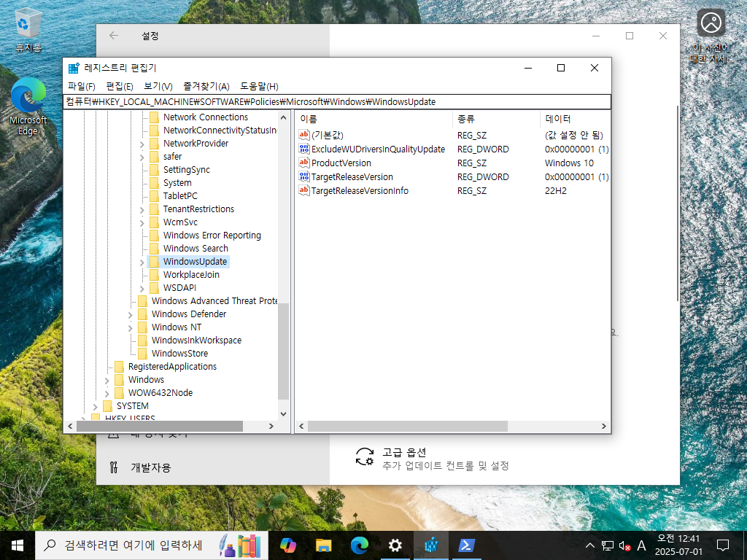This screenshot has width=747, height=560.
Task: Select the Windows Error Reporting key
Action: [x=212, y=236]
